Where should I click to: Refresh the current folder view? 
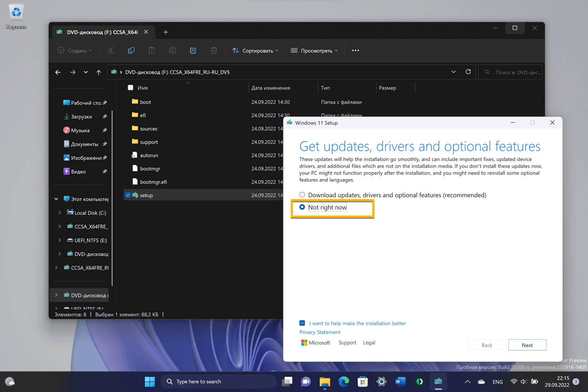click(468, 72)
